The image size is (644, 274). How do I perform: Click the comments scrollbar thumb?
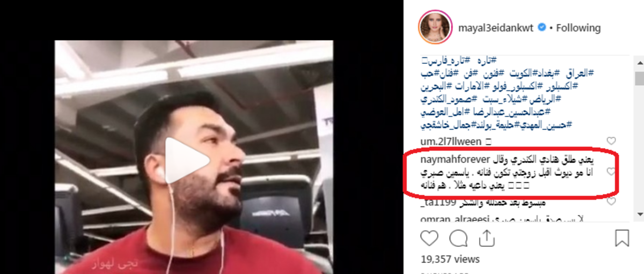(639, 79)
